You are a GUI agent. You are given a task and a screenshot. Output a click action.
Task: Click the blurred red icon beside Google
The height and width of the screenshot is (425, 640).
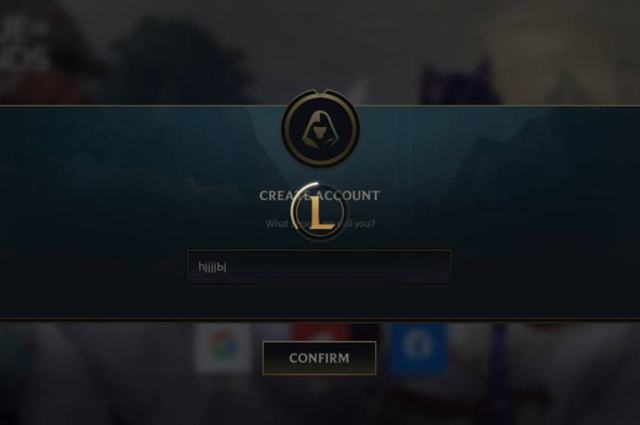[321, 333]
